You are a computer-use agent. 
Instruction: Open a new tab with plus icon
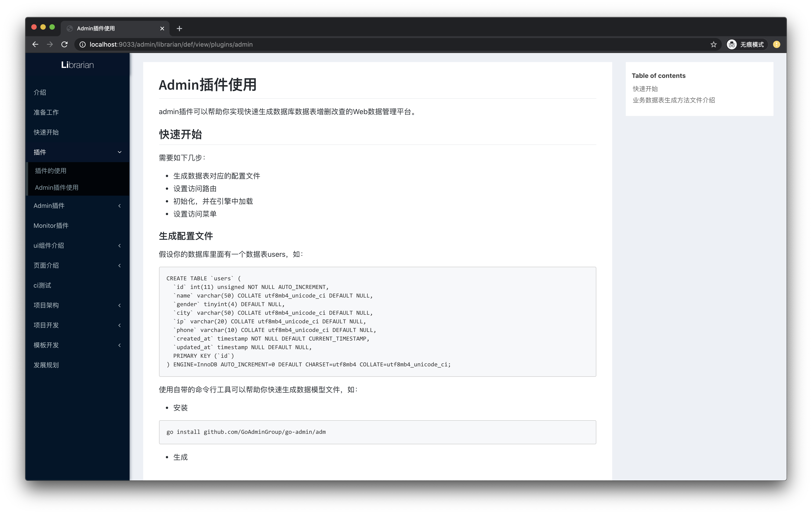pyautogui.click(x=179, y=29)
